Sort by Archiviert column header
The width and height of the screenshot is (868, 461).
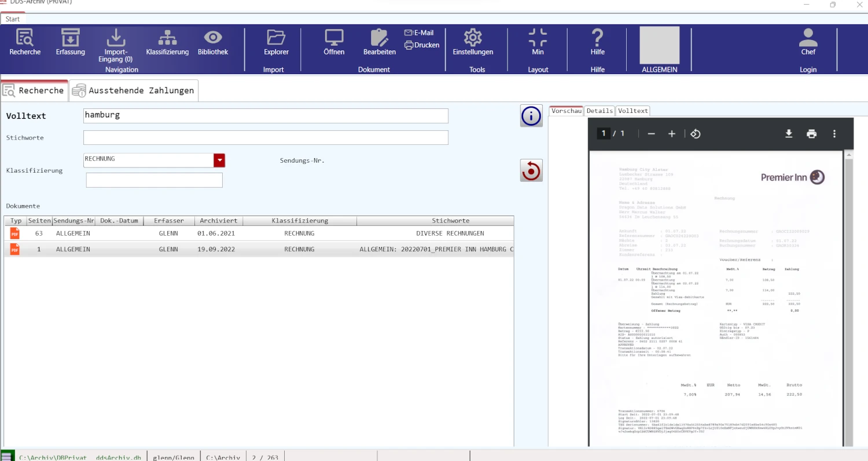tap(219, 221)
